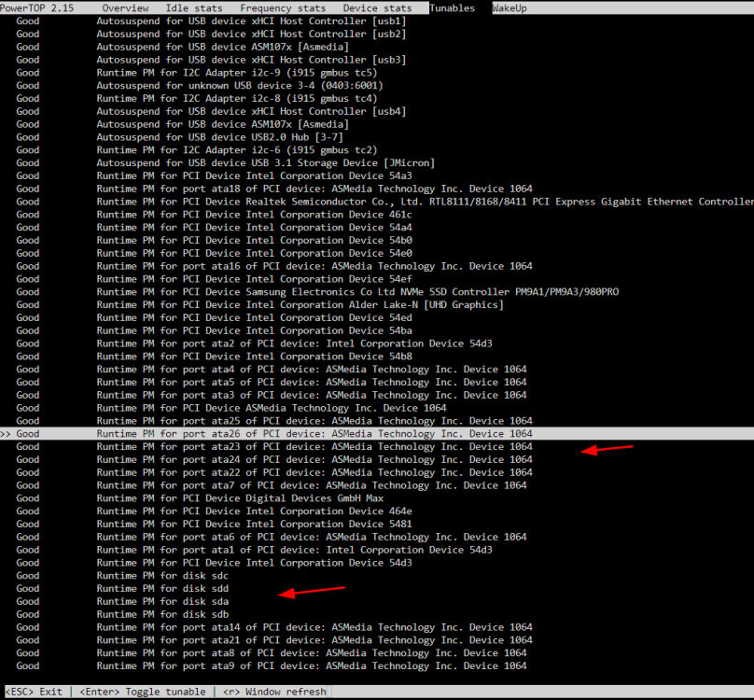Screen dimensions: 754x700
Task: Click the highlighted port ata26 row
Action: (x=377, y=434)
